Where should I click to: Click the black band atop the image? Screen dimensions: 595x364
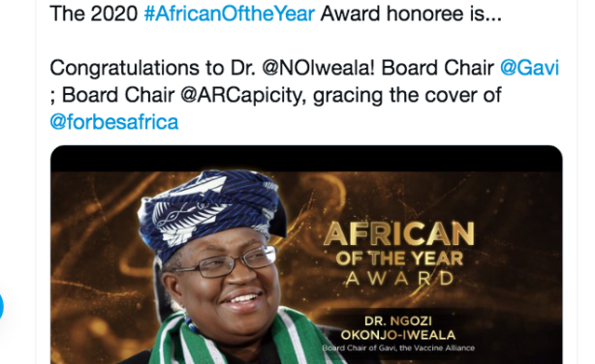click(306, 159)
